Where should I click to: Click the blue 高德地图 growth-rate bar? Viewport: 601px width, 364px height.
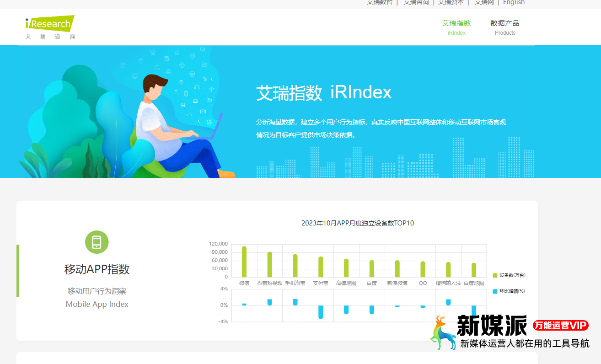tap(346, 310)
